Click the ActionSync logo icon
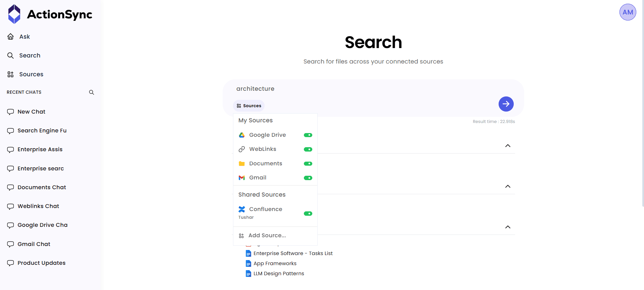644x290 pixels. point(14,14)
